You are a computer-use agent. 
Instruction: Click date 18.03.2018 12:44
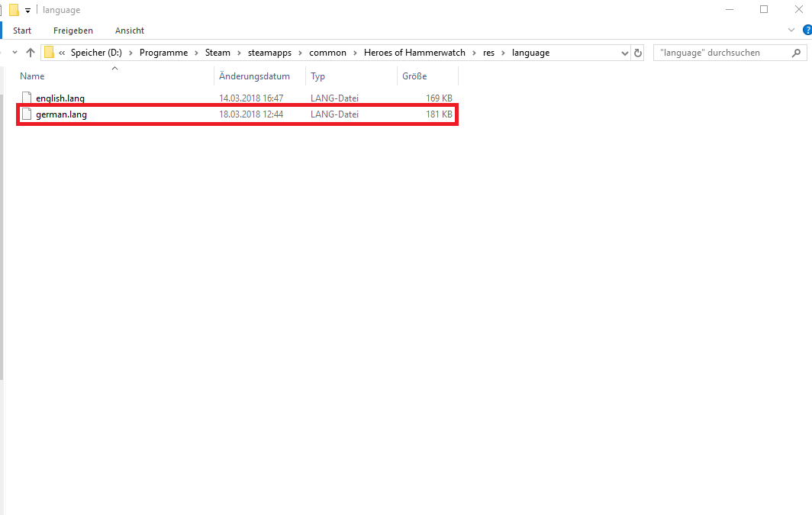251,114
